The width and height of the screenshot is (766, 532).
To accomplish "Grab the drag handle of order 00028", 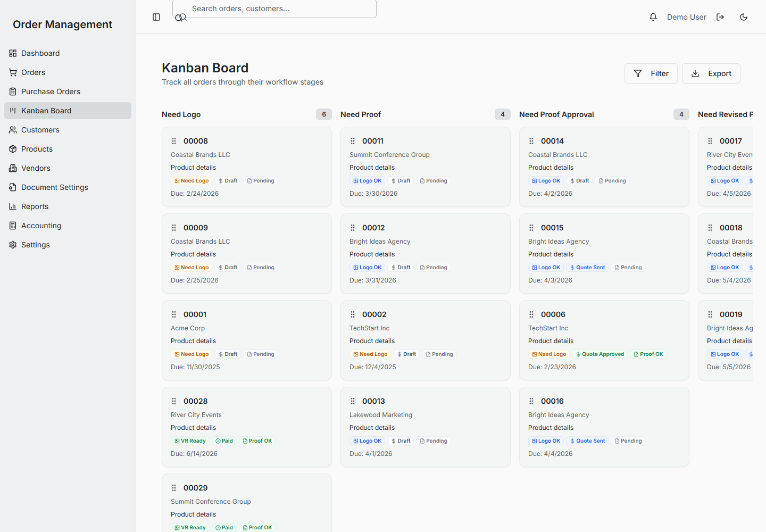I will pos(174,401).
